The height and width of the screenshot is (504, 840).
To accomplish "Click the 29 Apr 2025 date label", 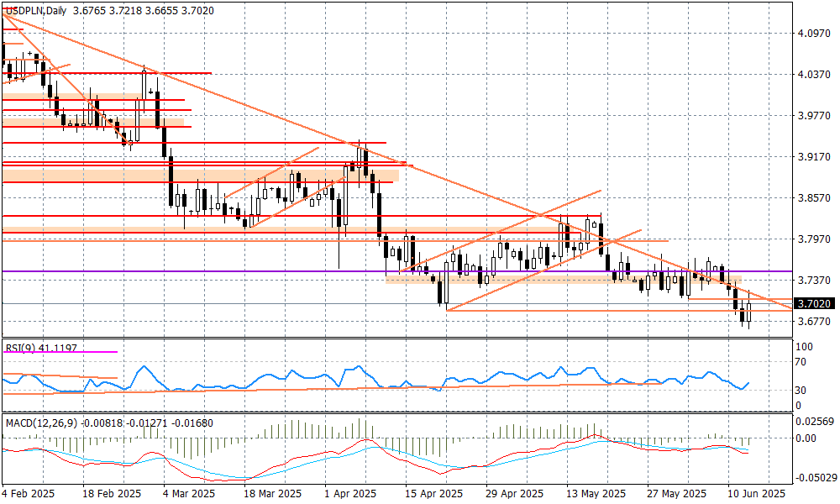I will [x=515, y=493].
